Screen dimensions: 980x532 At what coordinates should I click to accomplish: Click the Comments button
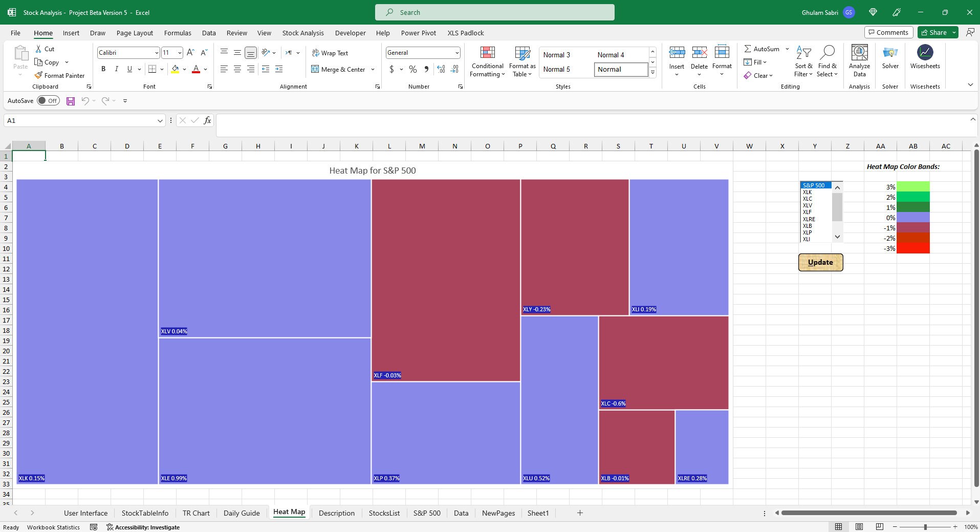[888, 32]
